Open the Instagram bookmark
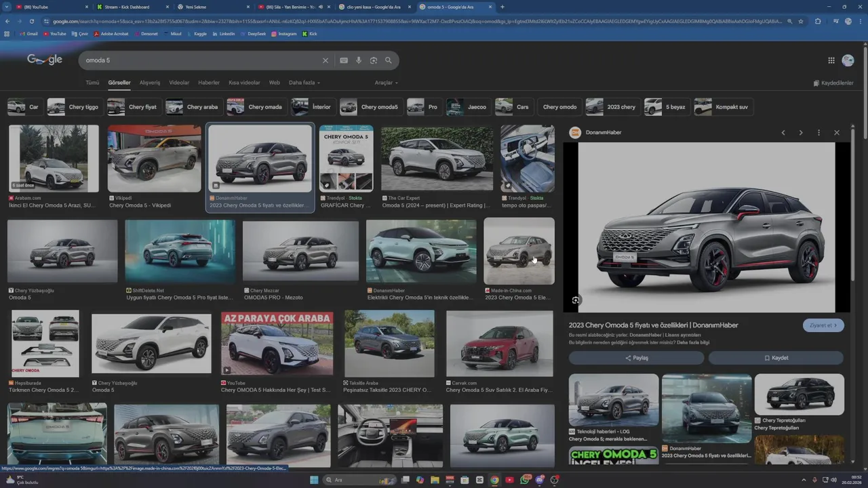This screenshot has width=868, height=488. (284, 34)
